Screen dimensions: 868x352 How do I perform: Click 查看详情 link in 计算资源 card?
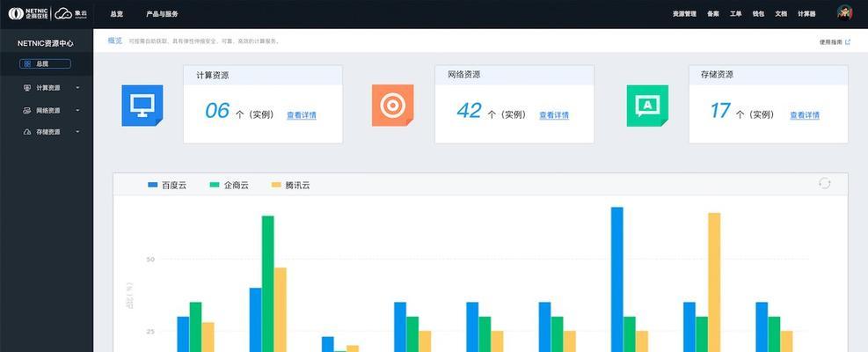(301, 115)
